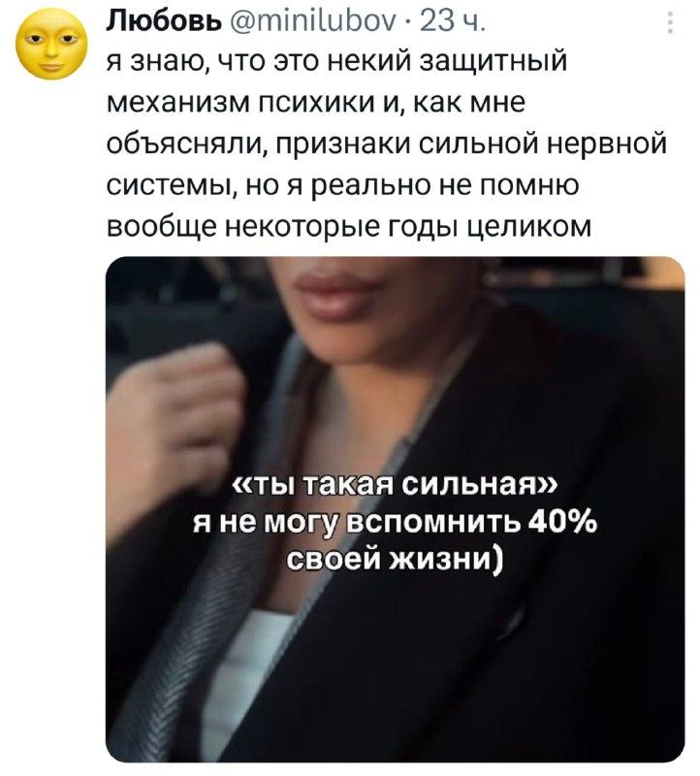Viewport: 700px width, 776px height.
Task: Click the first tweet line with защитный
Action: 336,62
